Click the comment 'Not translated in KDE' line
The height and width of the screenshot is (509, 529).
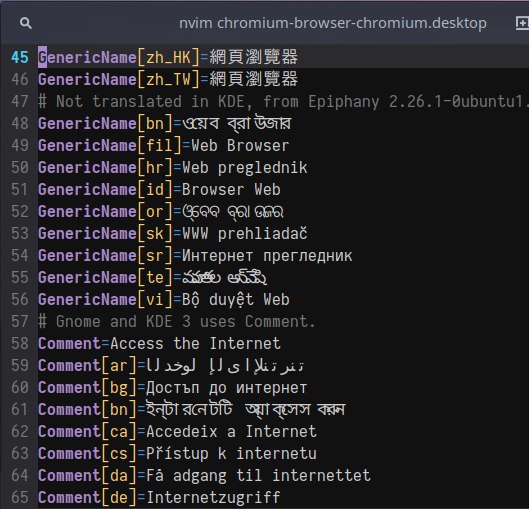[x=283, y=102]
